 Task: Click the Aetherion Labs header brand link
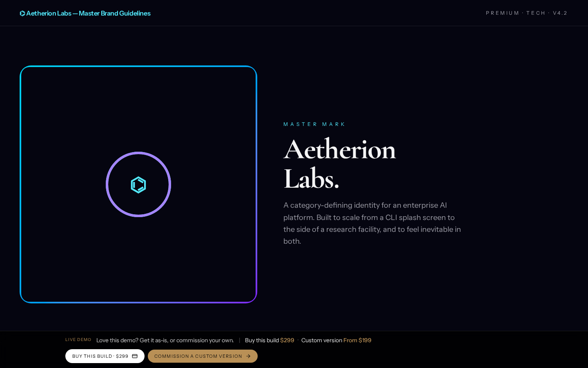point(85,13)
